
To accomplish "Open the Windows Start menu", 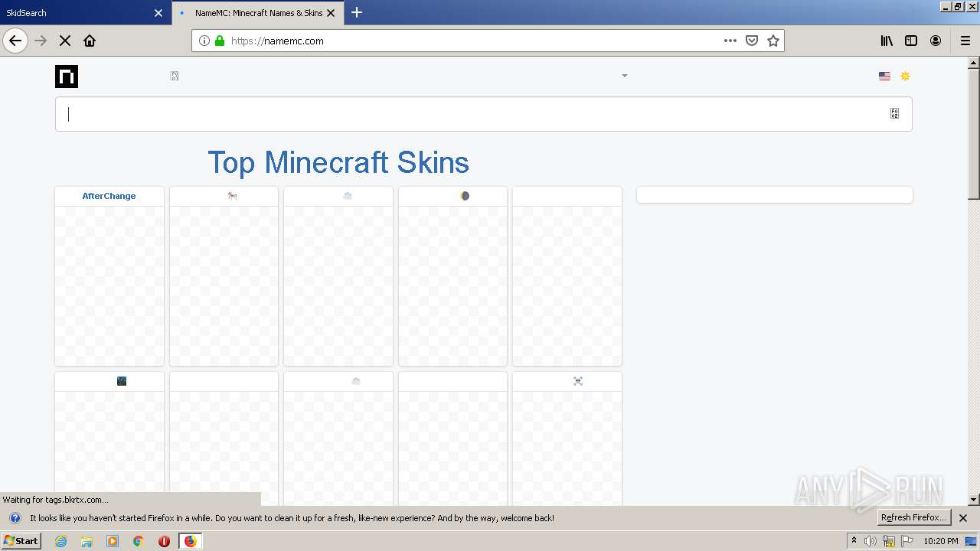I will 21,540.
